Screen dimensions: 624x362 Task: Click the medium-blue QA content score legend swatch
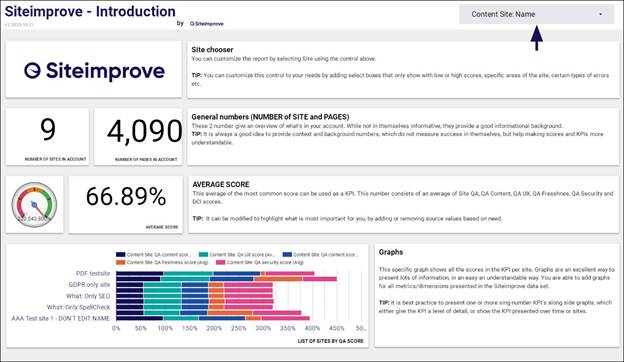point(287,255)
